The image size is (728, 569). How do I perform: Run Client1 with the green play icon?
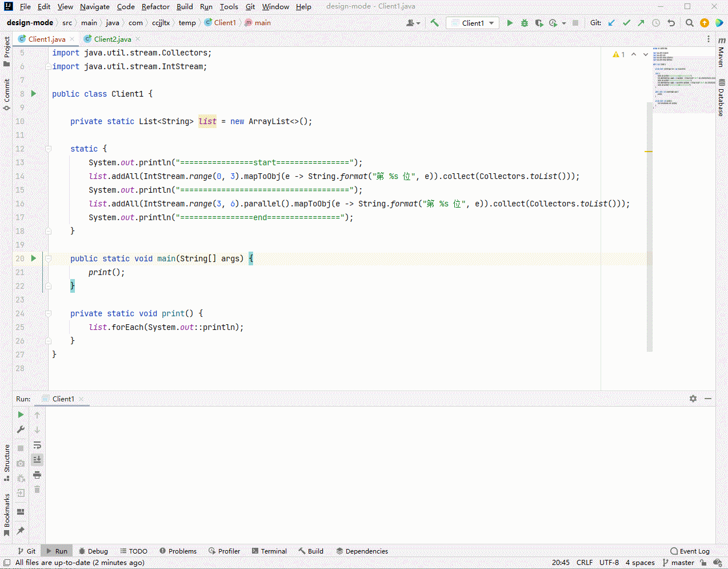(x=510, y=23)
